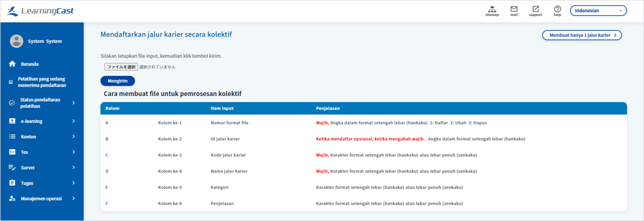Image resolution: width=644 pixels, height=221 pixels.
Task: Click the Tugas clipboard icon
Action: (12, 183)
